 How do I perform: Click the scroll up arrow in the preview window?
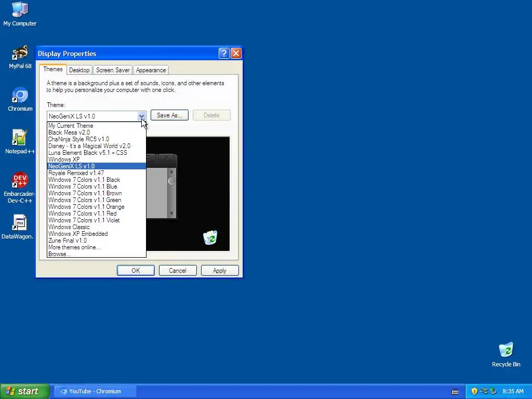pos(171,172)
